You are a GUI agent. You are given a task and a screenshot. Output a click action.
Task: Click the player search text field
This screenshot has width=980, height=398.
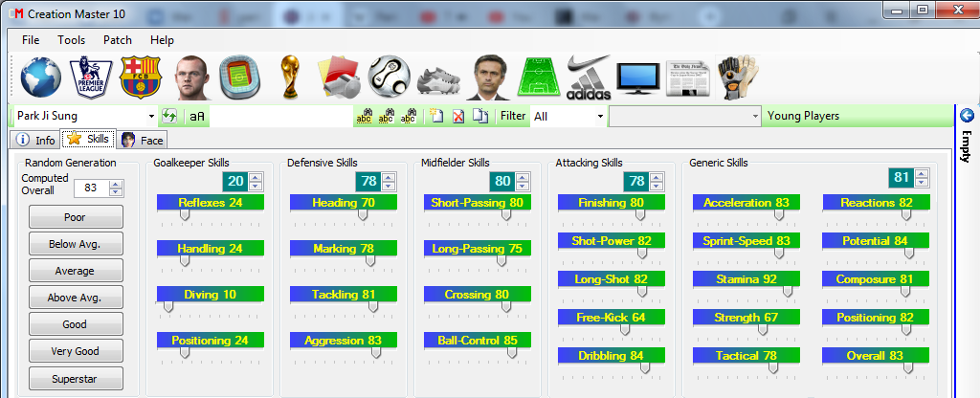(x=279, y=116)
